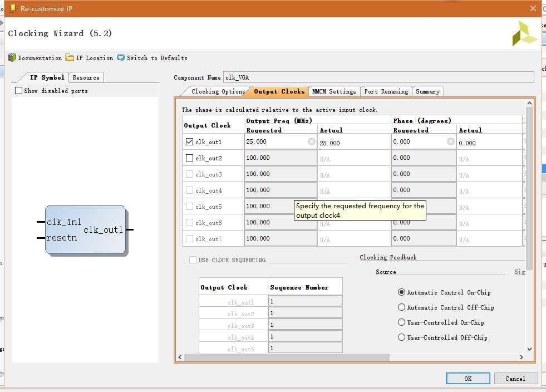Click the vertical scrollbar down arrow
Image resolution: width=546 pixels, height=392 pixels.
pyautogui.click(x=529, y=349)
